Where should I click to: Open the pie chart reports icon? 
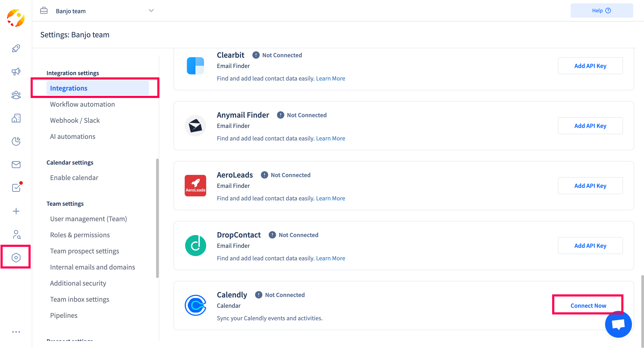click(16, 141)
